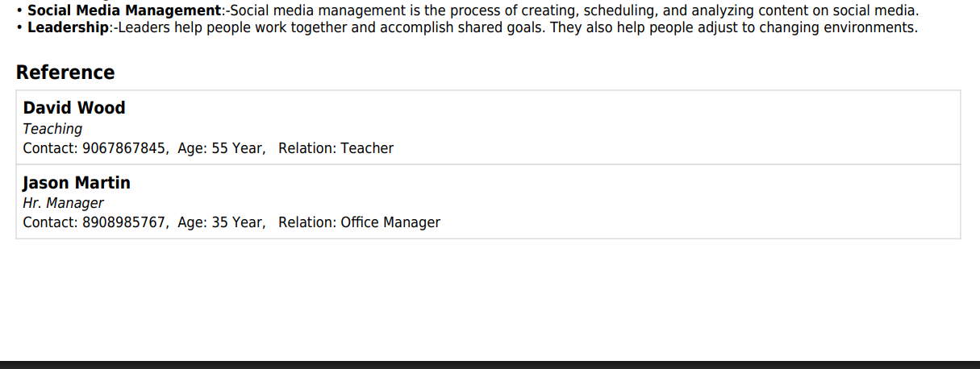This screenshot has height=369, width=980.
Task: Click the Social Media Management bold label
Action: click(x=124, y=10)
